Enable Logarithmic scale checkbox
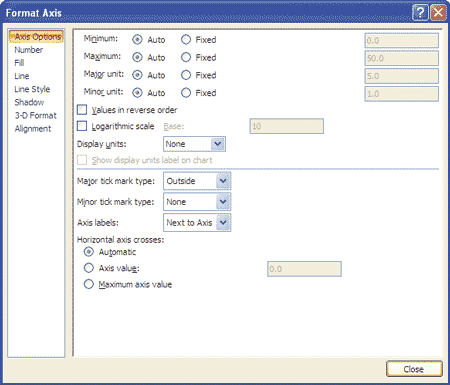The height and width of the screenshot is (385, 450). pos(82,126)
